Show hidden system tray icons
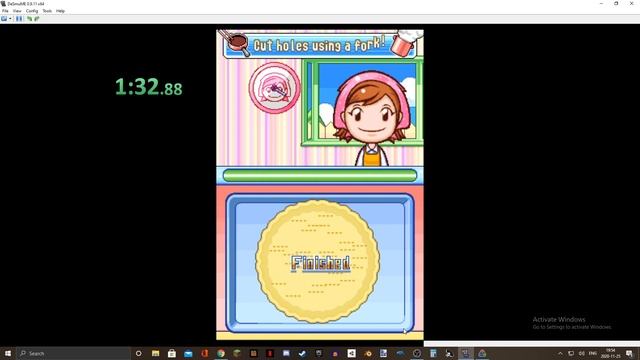 coord(560,353)
